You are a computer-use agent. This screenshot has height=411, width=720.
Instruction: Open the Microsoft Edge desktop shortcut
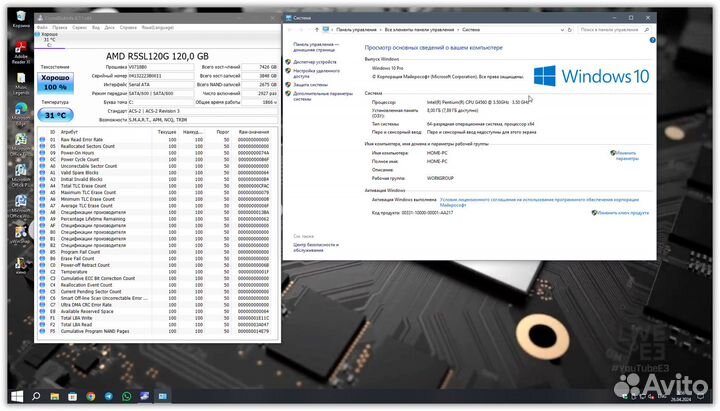(x=21, y=113)
